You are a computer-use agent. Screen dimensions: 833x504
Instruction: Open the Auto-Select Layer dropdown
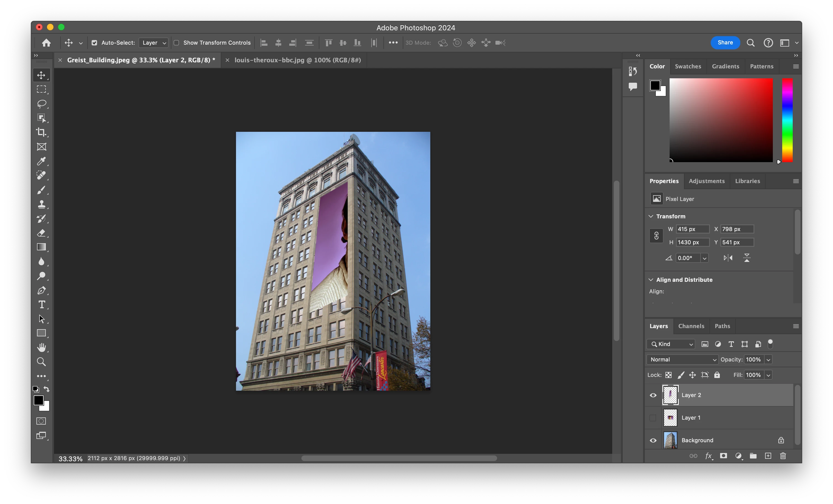[154, 42]
